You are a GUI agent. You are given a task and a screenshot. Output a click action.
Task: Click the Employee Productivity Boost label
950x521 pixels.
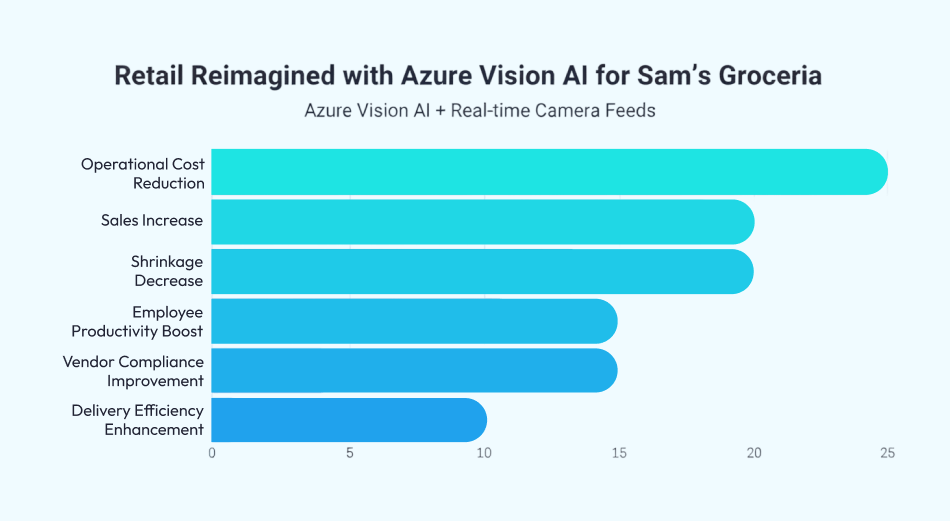point(138,321)
